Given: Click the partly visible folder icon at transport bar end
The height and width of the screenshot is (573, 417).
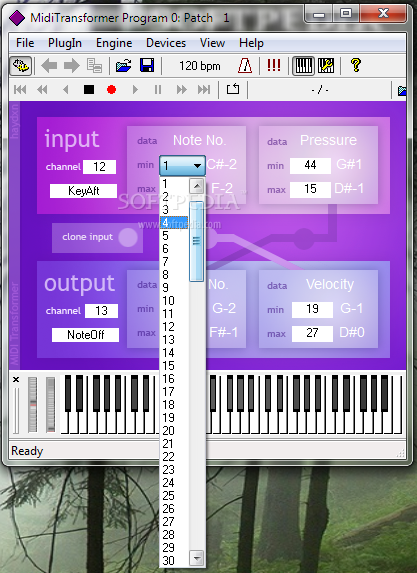Looking at the screenshot, I should 401,90.
